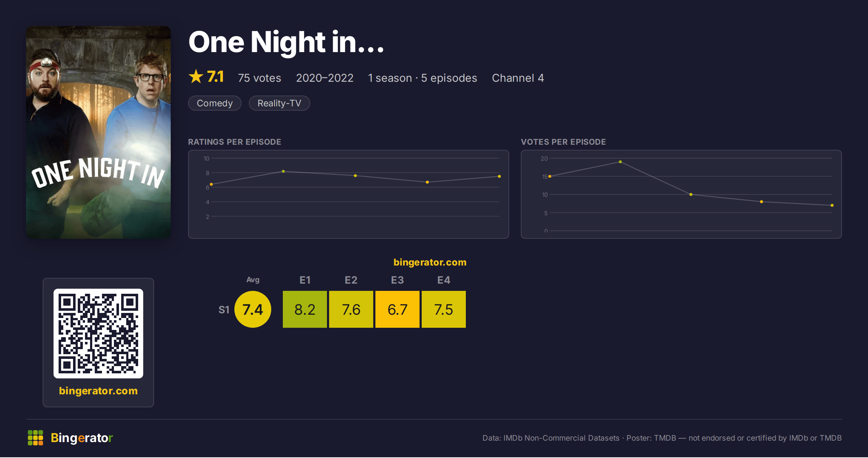
Task: Click the S1 average circle 7.4
Action: click(253, 309)
